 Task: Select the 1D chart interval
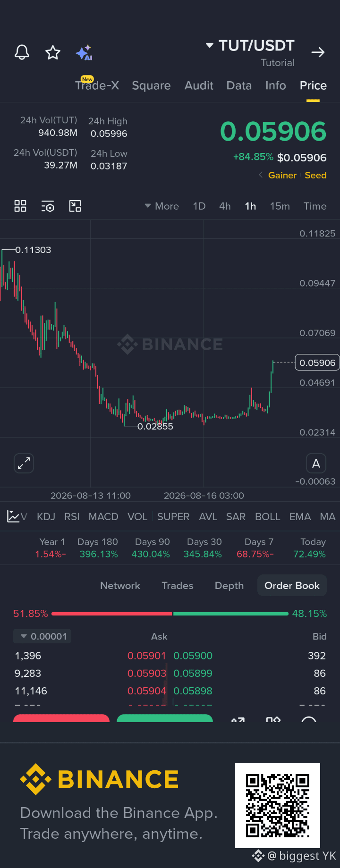[x=199, y=206]
